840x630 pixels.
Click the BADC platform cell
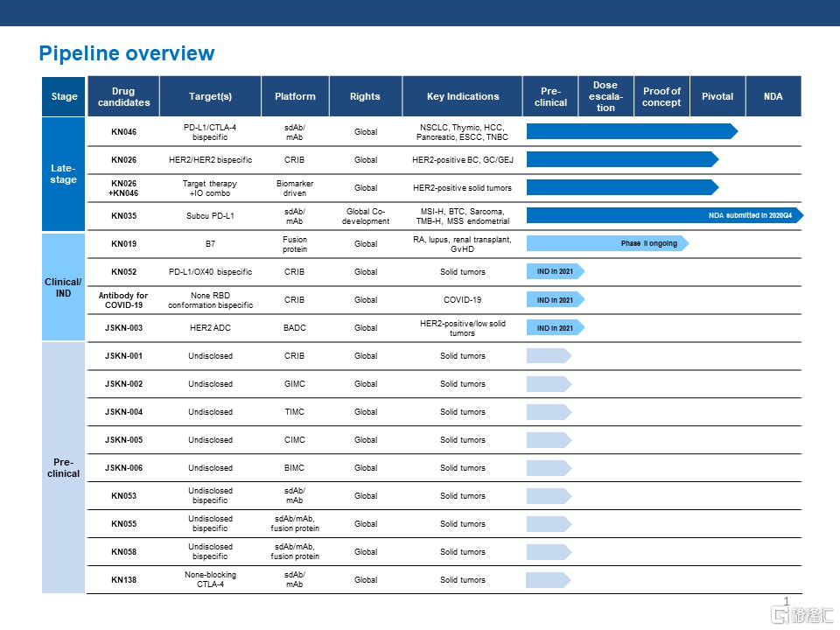[295, 328]
